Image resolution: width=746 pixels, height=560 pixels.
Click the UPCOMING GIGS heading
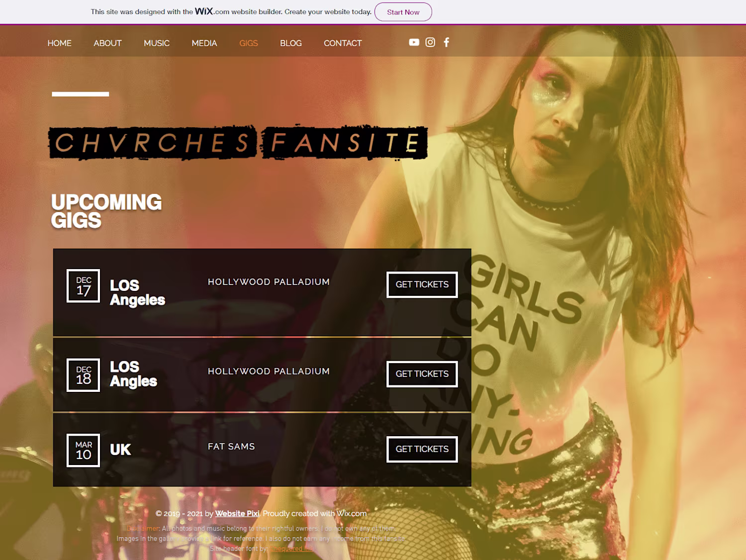(x=106, y=211)
